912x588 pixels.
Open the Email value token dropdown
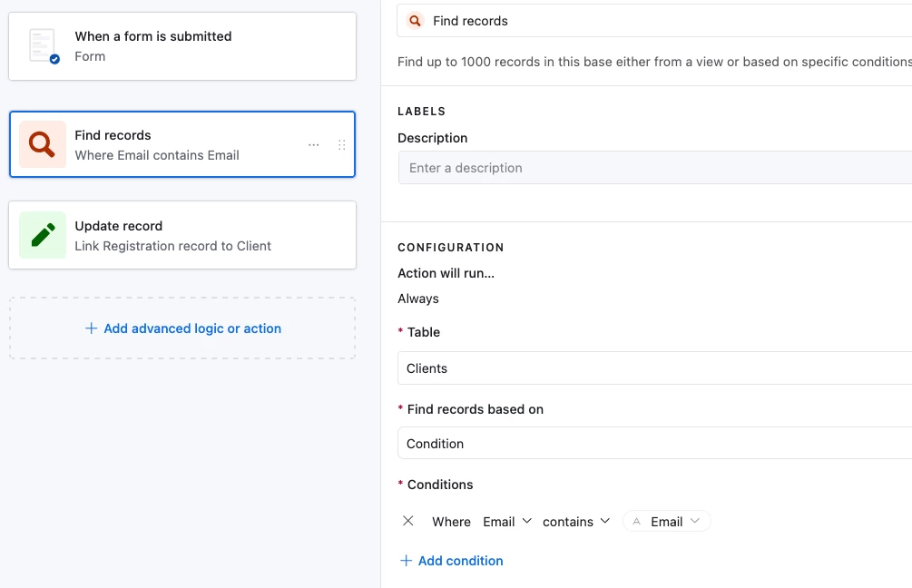pyautogui.click(x=667, y=522)
